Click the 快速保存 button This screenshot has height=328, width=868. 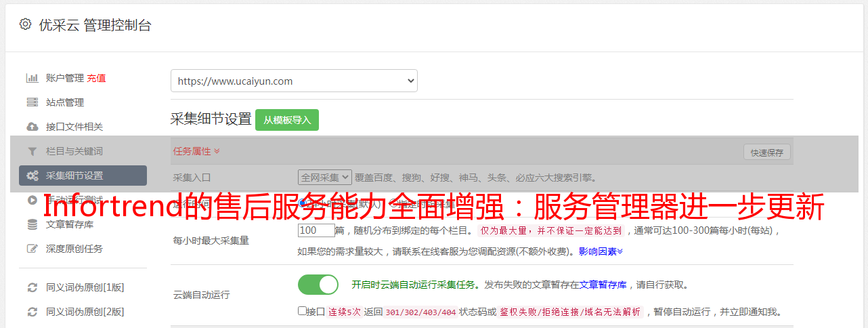pyautogui.click(x=767, y=152)
